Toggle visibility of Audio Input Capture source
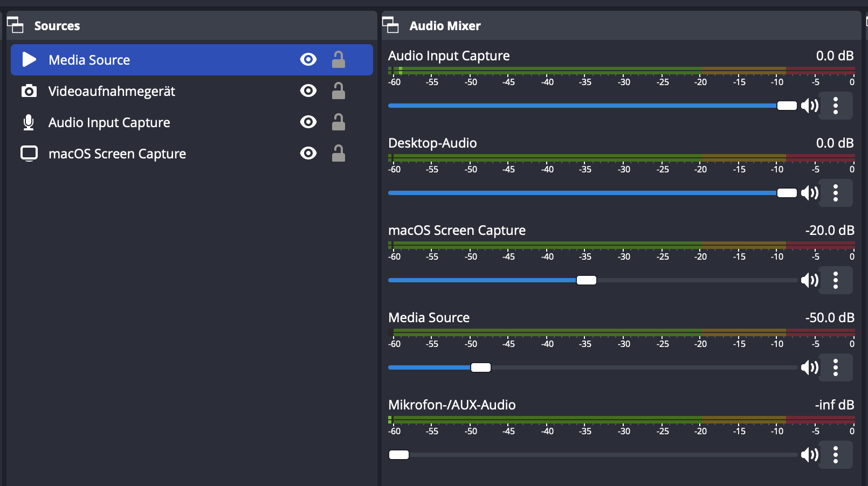The image size is (868, 486). click(x=308, y=122)
